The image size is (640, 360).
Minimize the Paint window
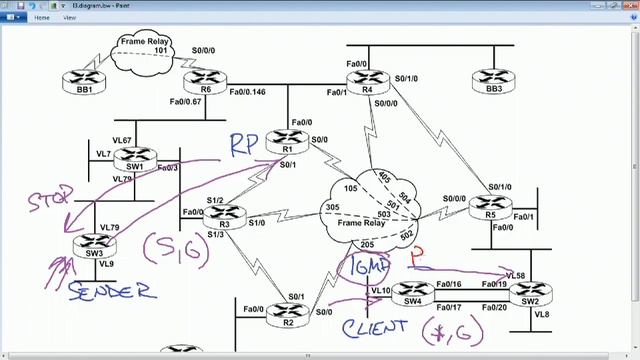(x=597, y=5)
